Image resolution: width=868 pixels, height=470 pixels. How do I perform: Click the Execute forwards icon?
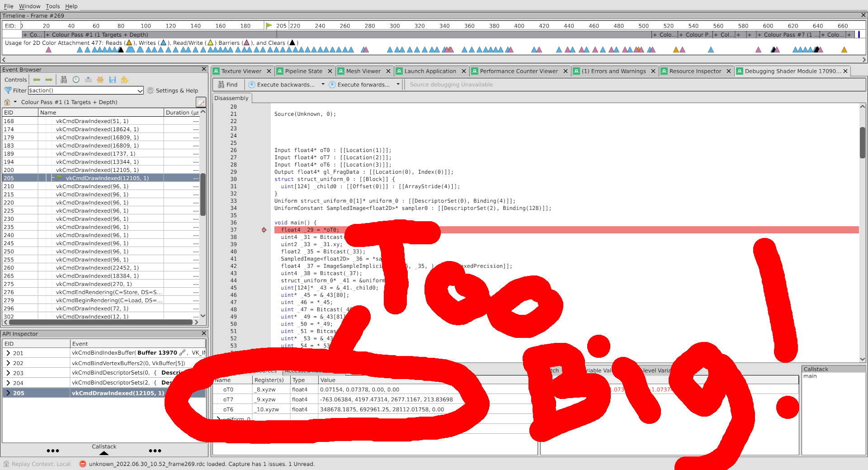pos(332,85)
